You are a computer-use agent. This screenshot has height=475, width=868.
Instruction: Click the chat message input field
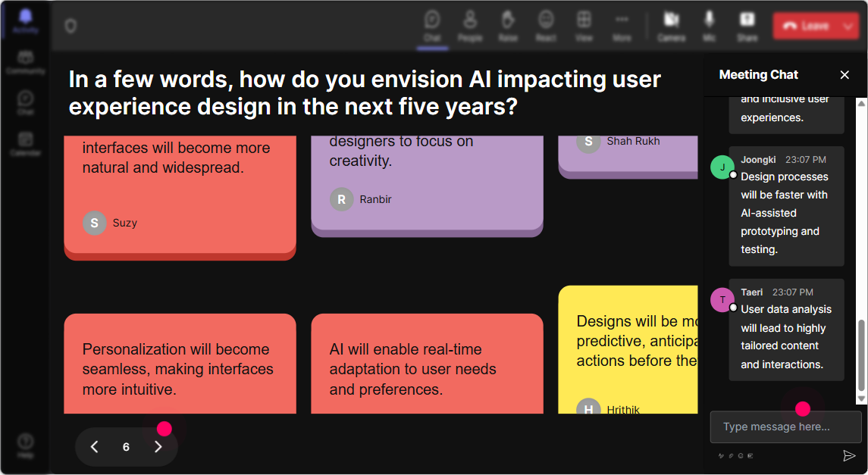785,427
